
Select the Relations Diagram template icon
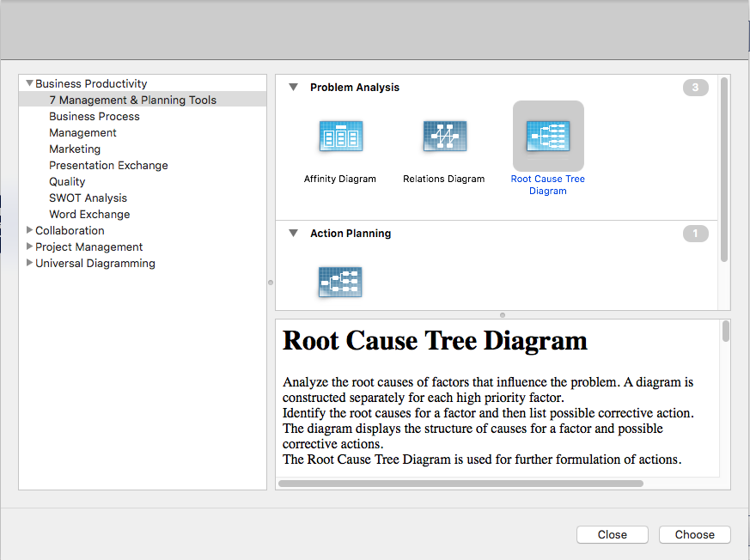pyautogui.click(x=444, y=135)
